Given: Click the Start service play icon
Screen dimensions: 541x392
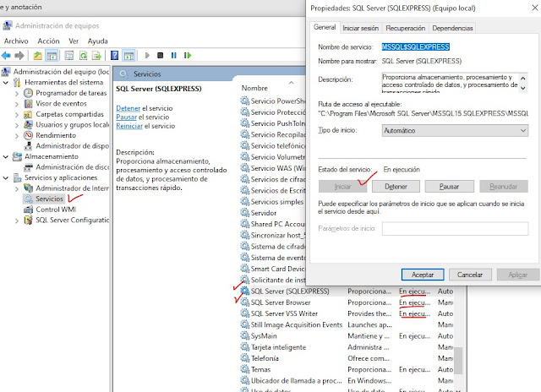Looking at the screenshot, I should click(147, 55).
